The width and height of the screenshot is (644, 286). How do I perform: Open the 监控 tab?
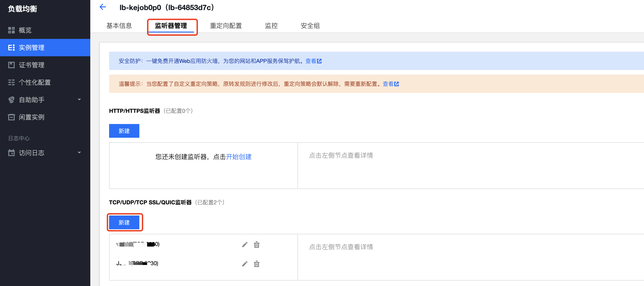tap(271, 26)
